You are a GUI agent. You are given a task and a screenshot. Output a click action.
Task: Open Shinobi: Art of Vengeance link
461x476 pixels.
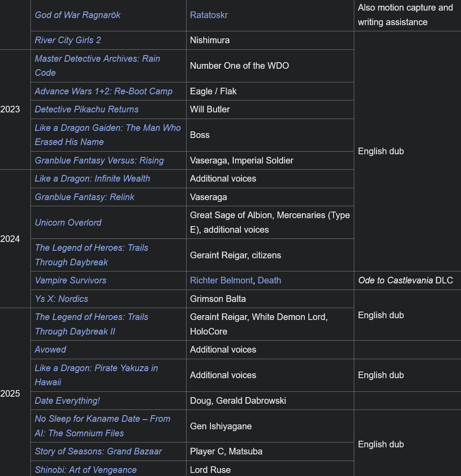pyautogui.click(x=86, y=470)
